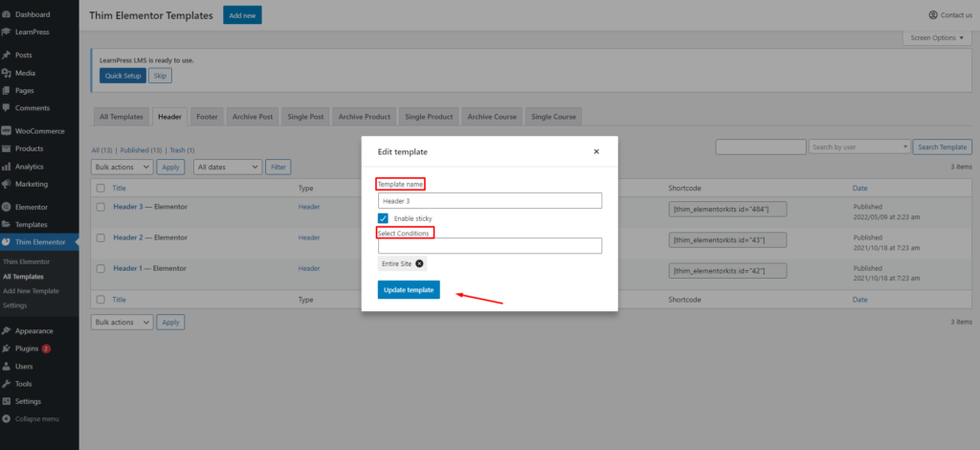Image resolution: width=980 pixels, height=450 pixels.
Task: Open the top Bulk actions dropdown
Action: (122, 167)
